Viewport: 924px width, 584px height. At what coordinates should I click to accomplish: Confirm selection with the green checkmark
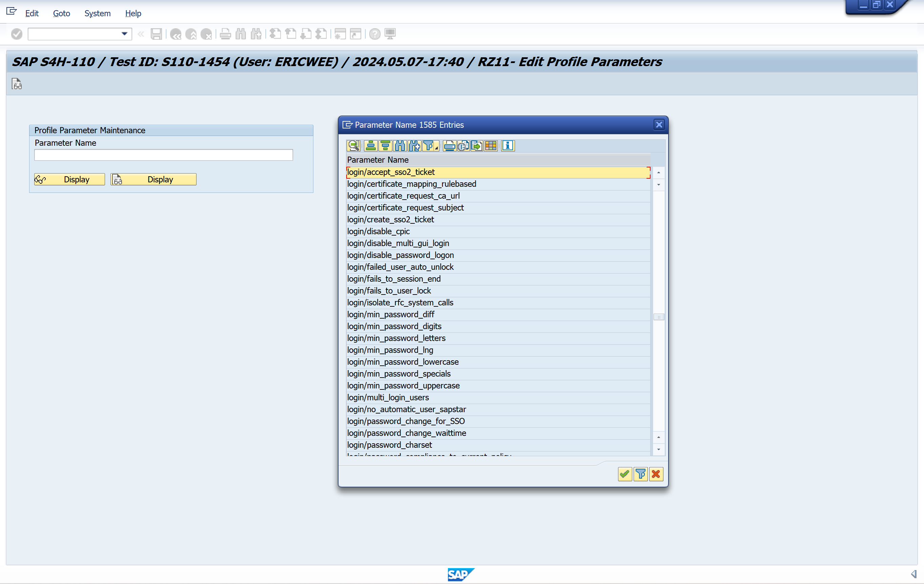click(624, 474)
